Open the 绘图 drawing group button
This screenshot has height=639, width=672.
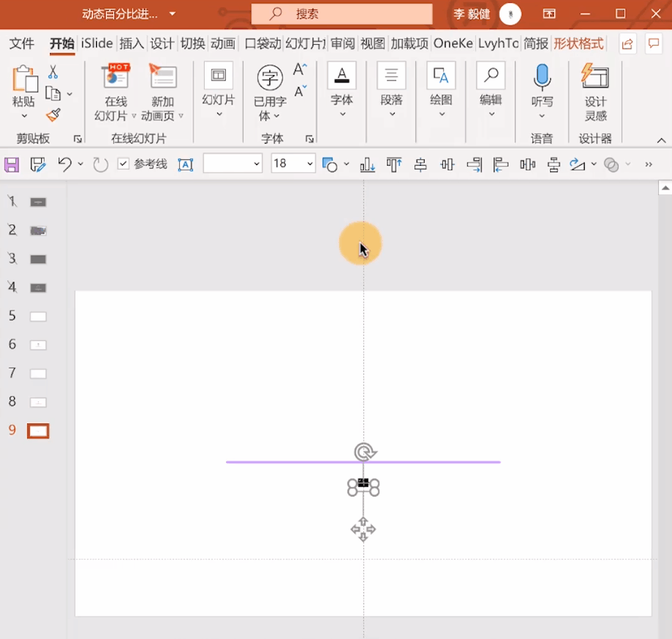point(441,90)
